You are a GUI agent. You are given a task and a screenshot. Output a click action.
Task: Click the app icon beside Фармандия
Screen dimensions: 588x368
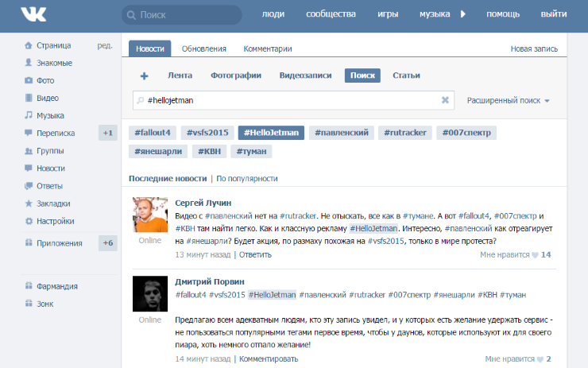(29, 286)
